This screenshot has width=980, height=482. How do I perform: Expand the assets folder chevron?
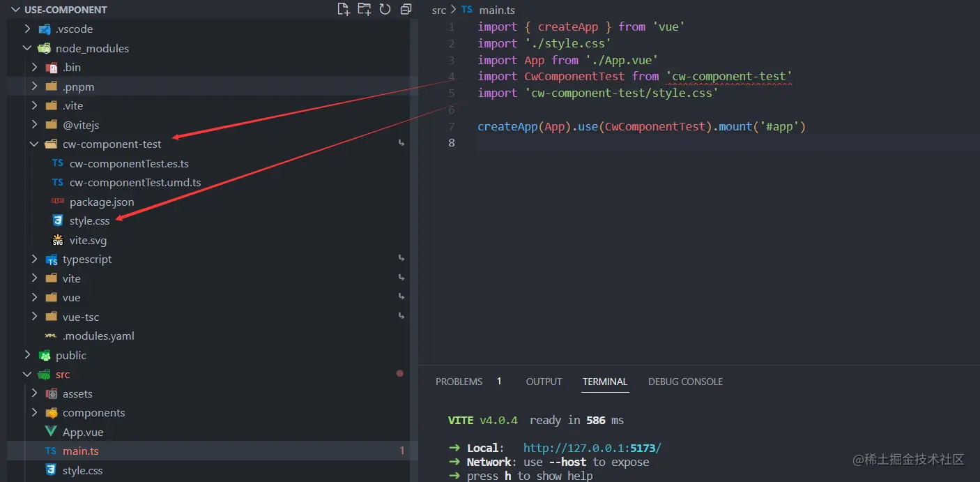point(34,393)
